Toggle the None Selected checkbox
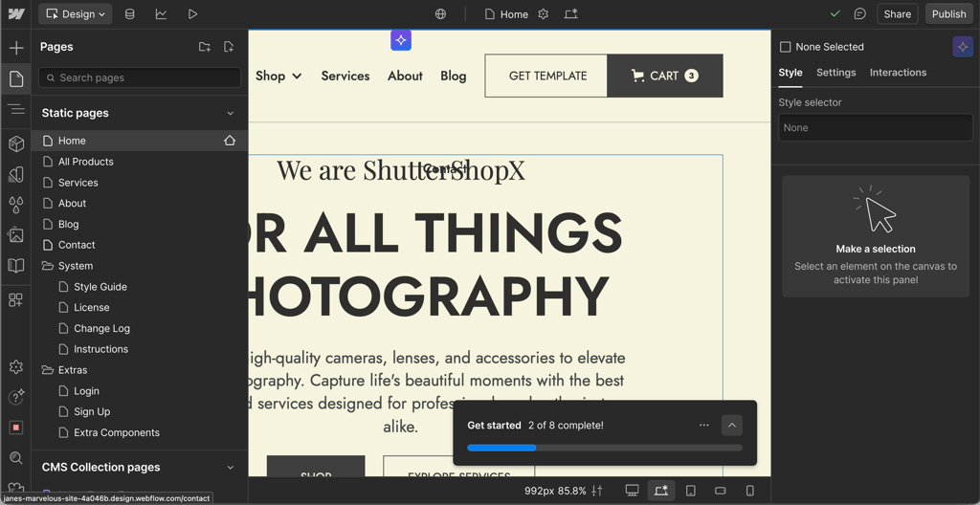The width and height of the screenshot is (980, 505). (x=785, y=47)
